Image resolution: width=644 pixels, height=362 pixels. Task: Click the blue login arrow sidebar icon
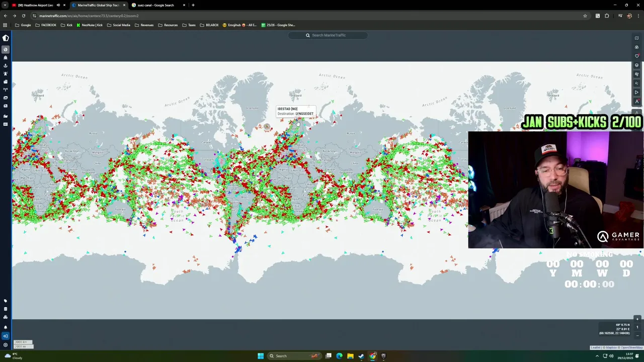click(x=6, y=336)
